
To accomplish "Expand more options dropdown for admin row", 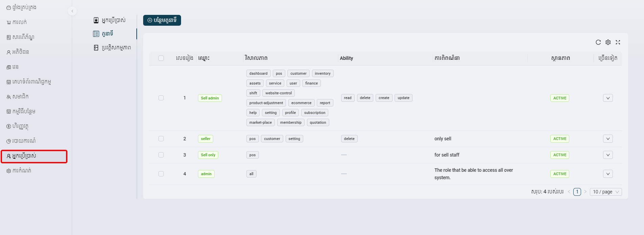I will pyautogui.click(x=608, y=174).
